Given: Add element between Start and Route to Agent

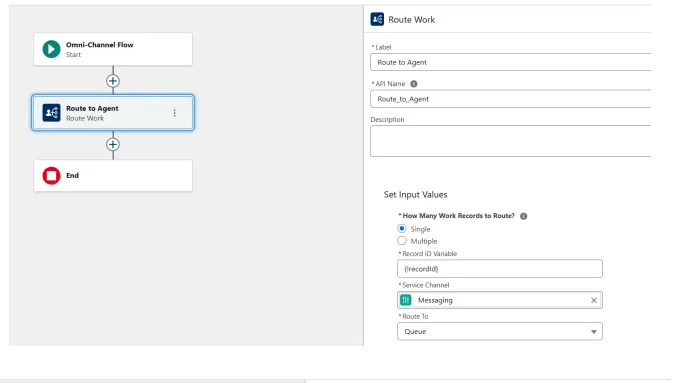Looking at the screenshot, I should pyautogui.click(x=113, y=81).
